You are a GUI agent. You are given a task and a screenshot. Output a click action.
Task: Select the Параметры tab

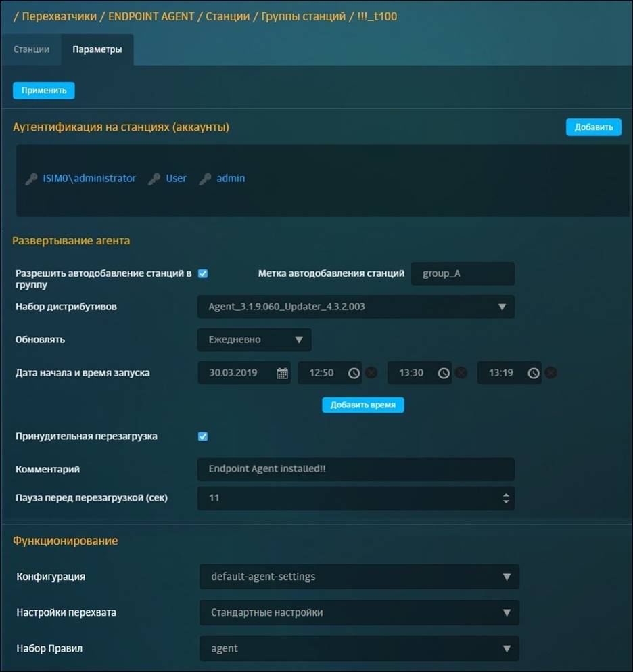tap(97, 49)
